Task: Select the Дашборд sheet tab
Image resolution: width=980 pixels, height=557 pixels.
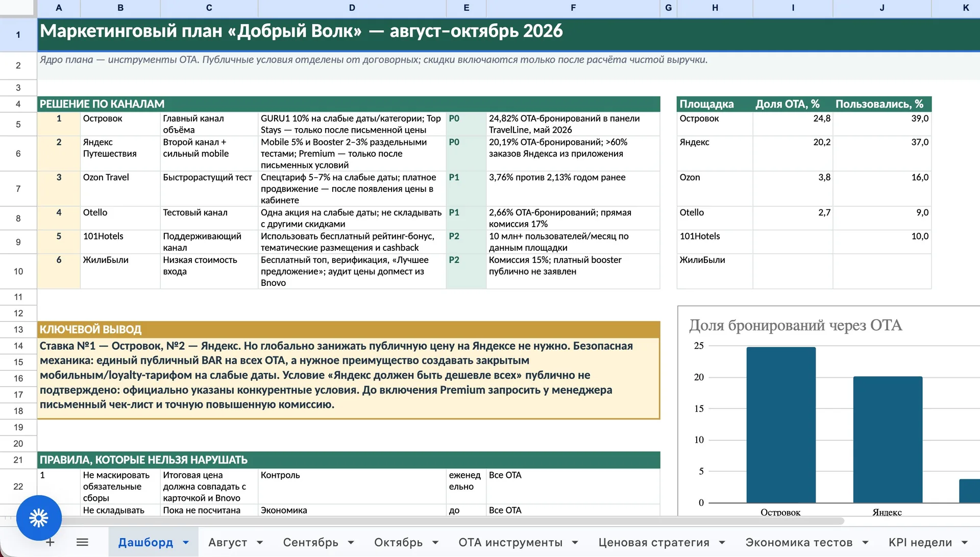Action: click(x=145, y=542)
